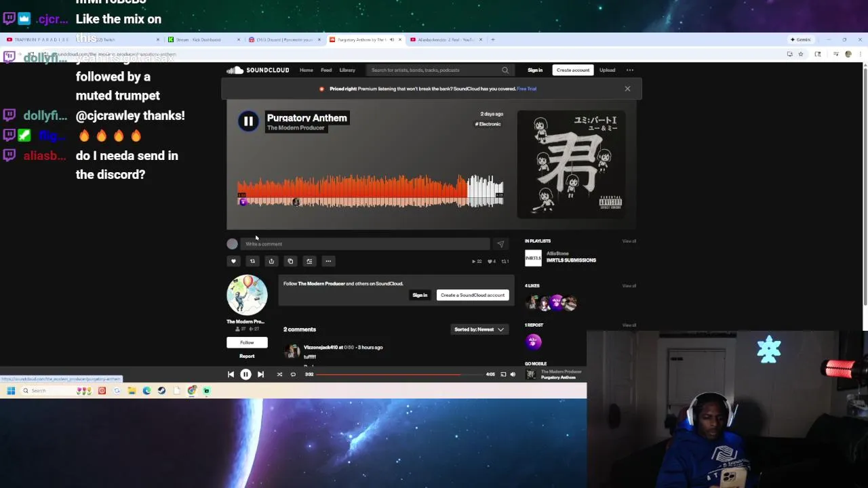Screen dimensions: 868x488
Task: Seek on the bottom player progress bar
Action: [x=400, y=374]
